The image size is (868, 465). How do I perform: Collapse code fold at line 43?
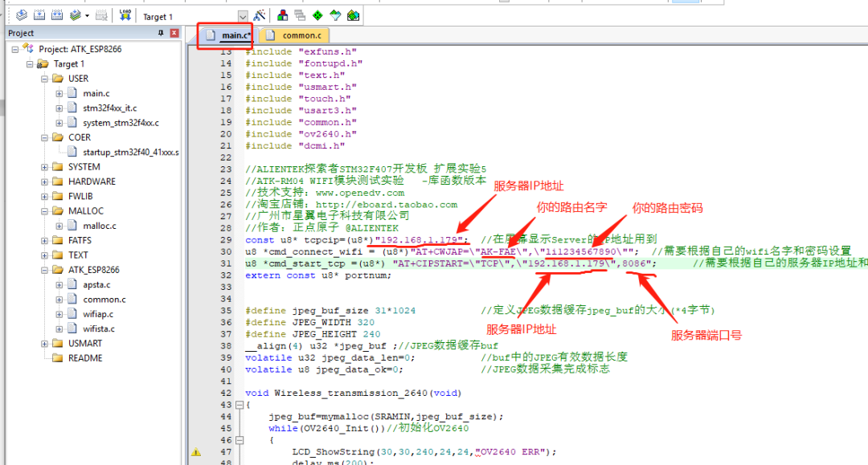point(240,405)
